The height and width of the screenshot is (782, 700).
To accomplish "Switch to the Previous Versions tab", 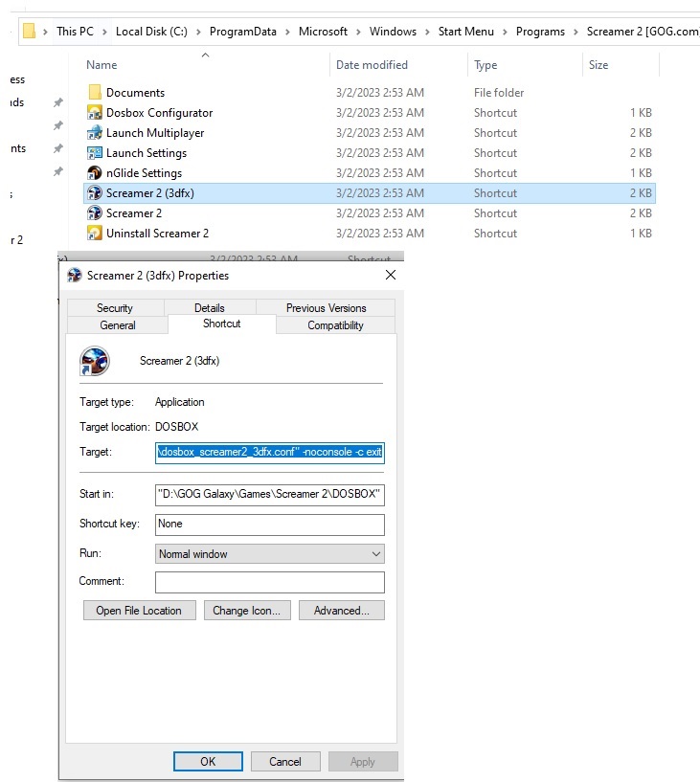I will [326, 307].
